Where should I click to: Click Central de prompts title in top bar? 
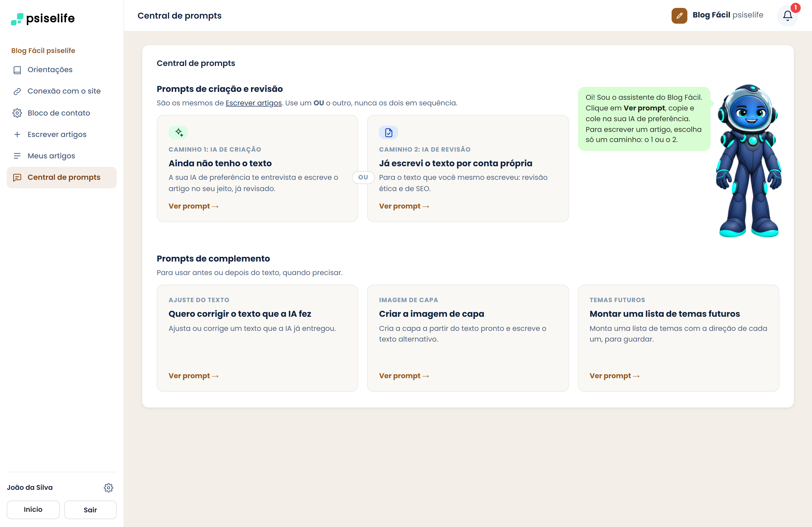click(x=180, y=16)
